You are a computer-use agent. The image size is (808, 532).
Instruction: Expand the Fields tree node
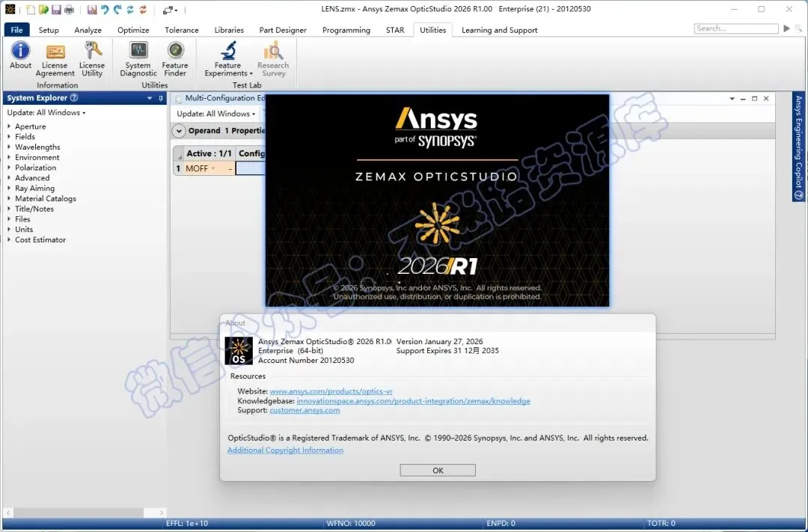[9, 137]
